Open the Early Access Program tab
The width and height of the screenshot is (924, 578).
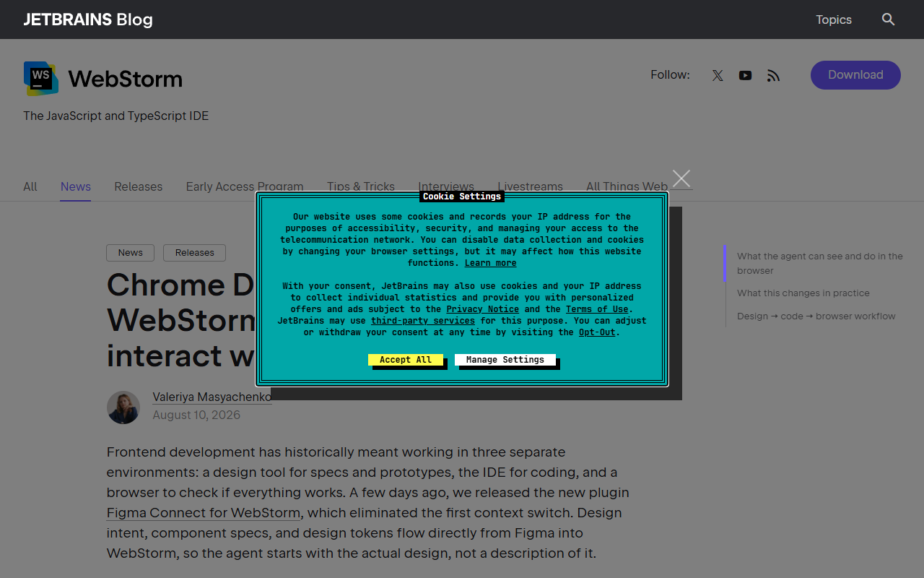(245, 186)
